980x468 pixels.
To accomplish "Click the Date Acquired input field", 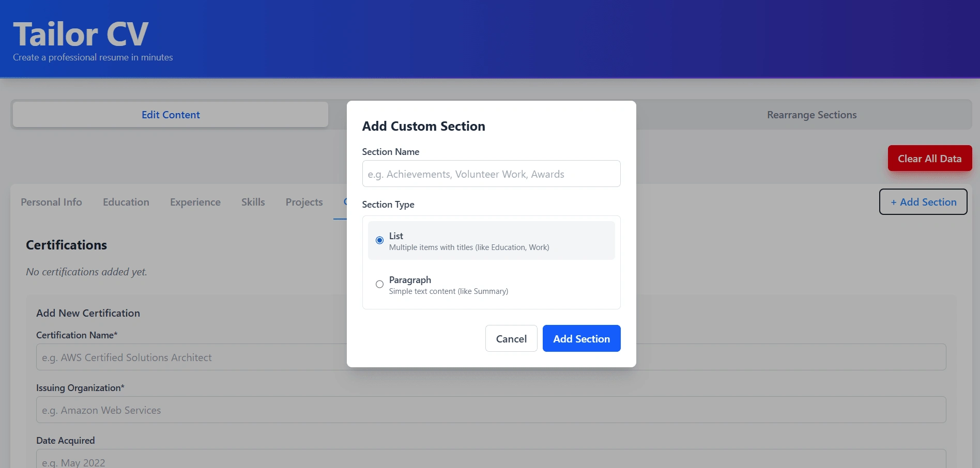I will (x=491, y=459).
